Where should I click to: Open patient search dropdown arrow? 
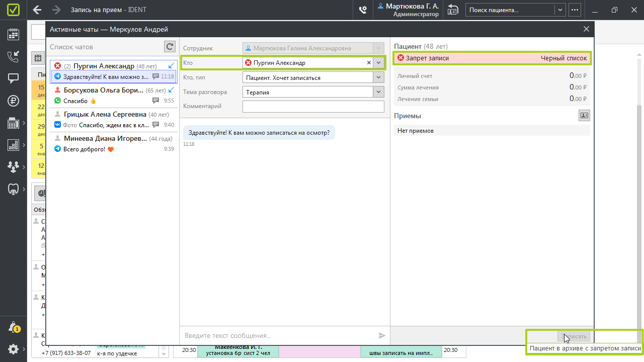[560, 10]
